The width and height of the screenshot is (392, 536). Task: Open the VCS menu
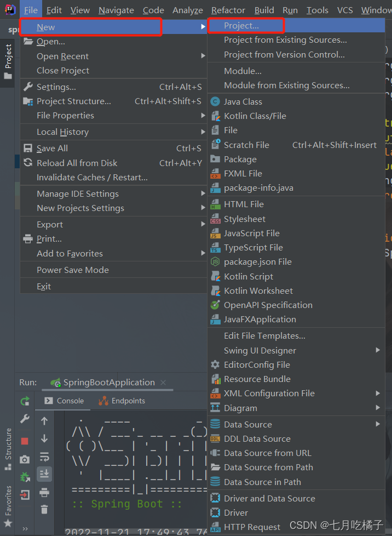coord(345,10)
